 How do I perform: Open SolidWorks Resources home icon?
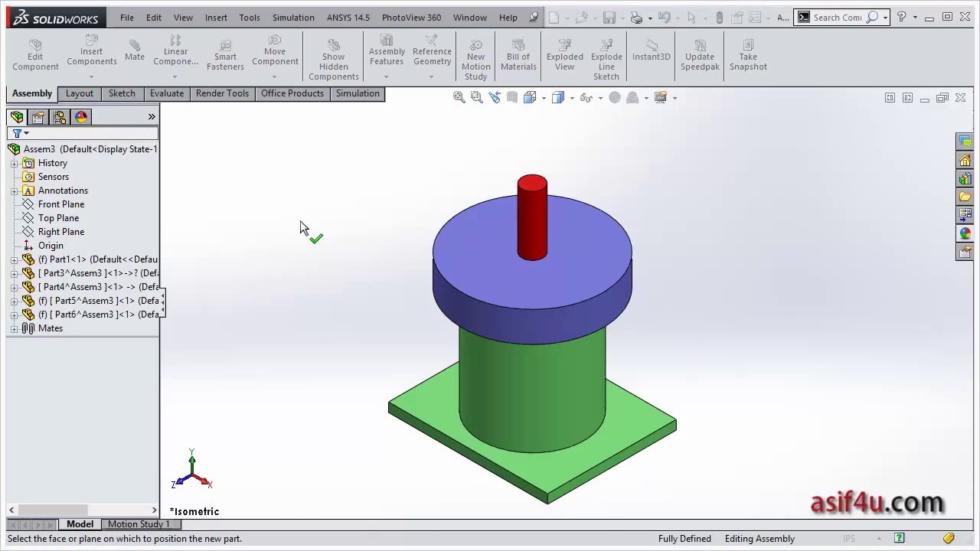click(x=965, y=161)
